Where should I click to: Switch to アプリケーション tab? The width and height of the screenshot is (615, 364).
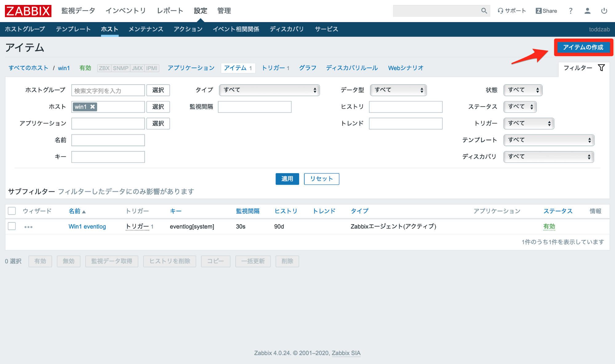coord(191,68)
